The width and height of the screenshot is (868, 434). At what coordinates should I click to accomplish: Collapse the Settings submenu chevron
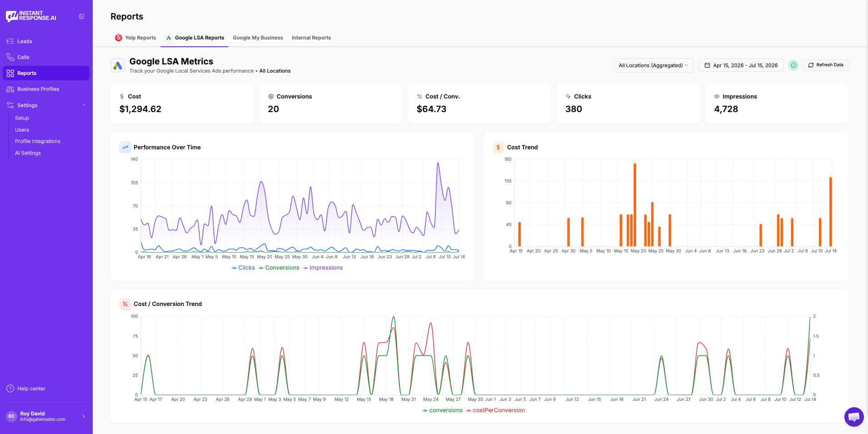point(84,105)
